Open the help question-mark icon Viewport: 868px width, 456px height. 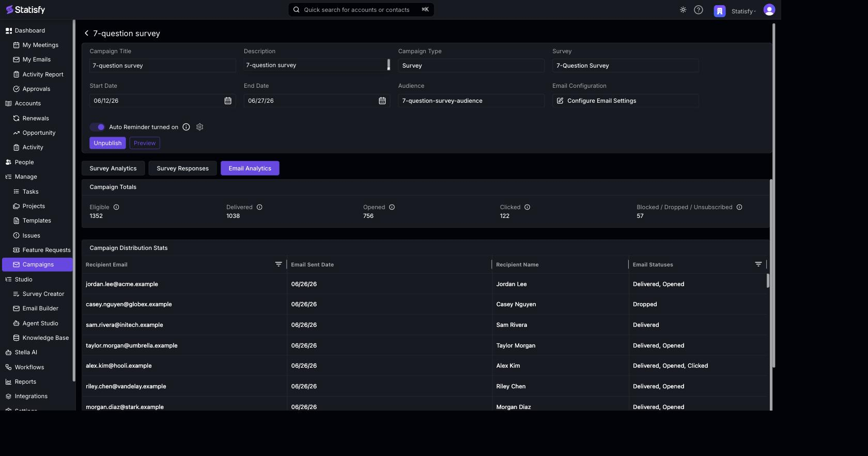[x=699, y=10]
